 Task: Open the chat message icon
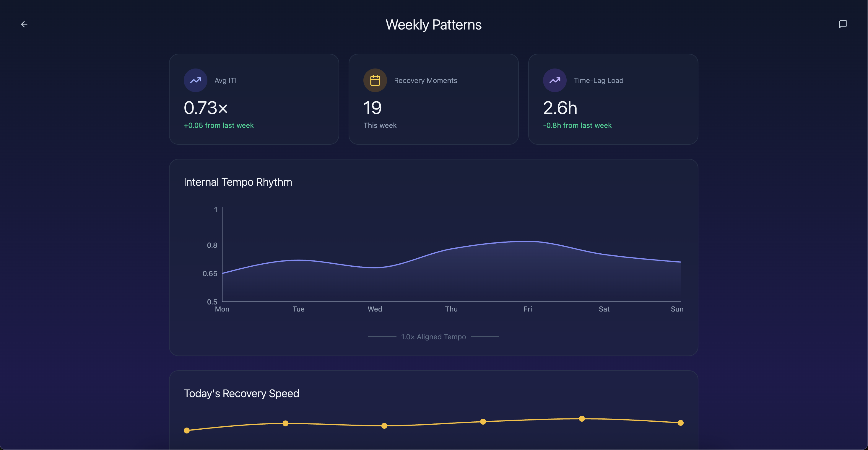(843, 24)
